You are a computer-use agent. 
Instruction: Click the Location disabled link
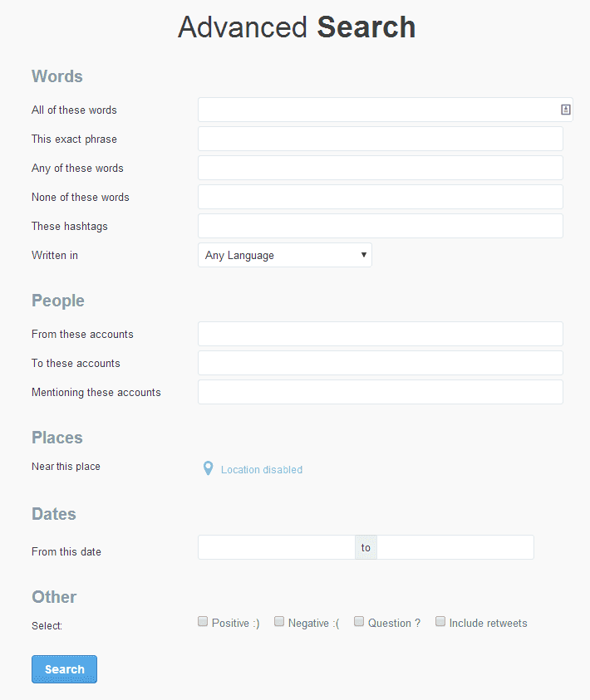pos(262,470)
